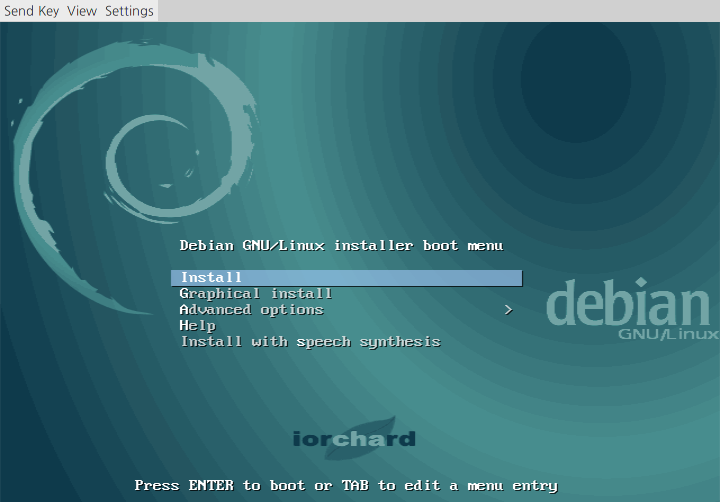Image resolution: width=720 pixels, height=502 pixels.
Task: Expand submenu arrow beside Advanced options
Action: click(x=508, y=310)
